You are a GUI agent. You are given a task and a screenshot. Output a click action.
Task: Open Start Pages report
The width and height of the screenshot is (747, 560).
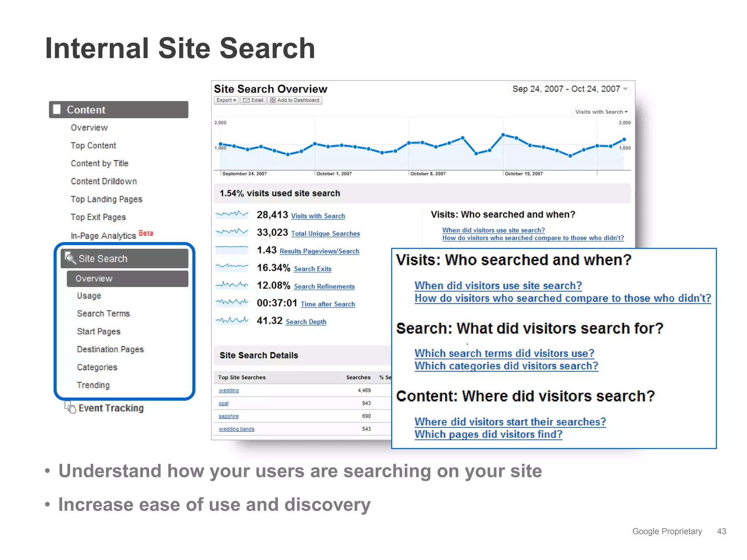click(99, 331)
